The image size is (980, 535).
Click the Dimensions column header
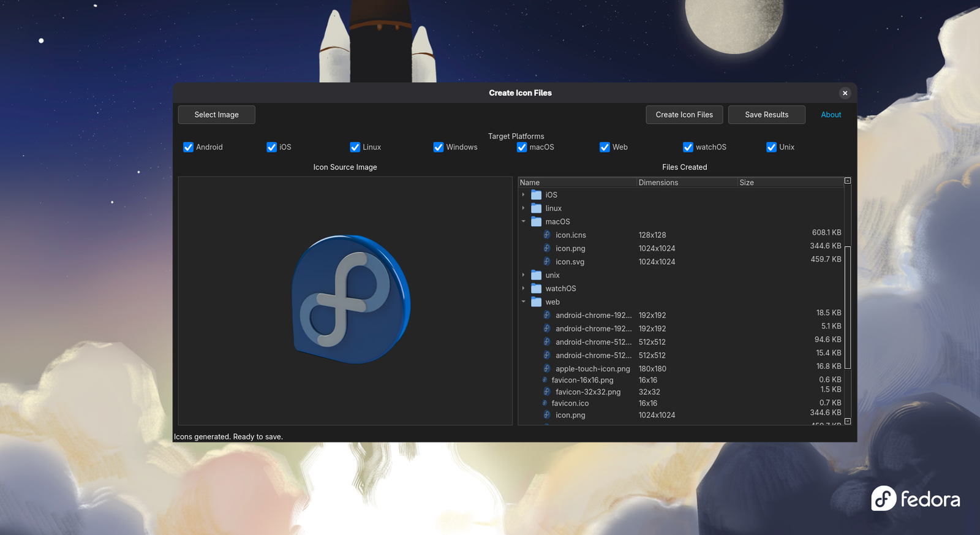click(687, 183)
